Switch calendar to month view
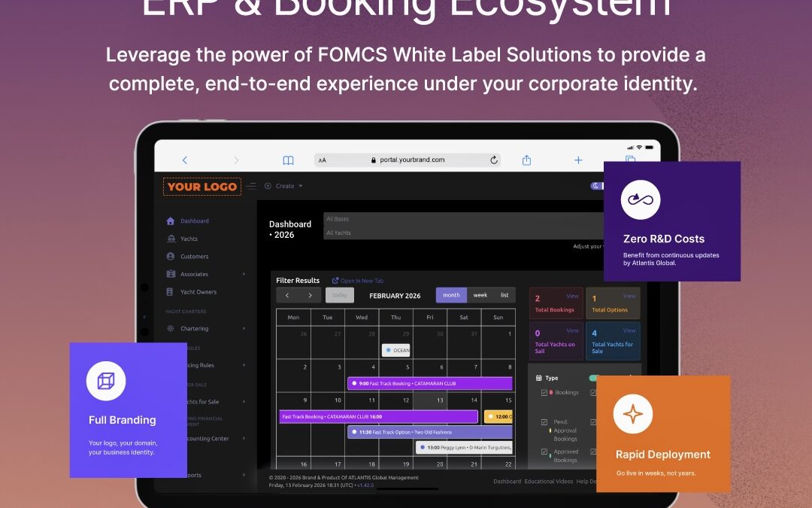This screenshot has height=508, width=812. point(451,295)
